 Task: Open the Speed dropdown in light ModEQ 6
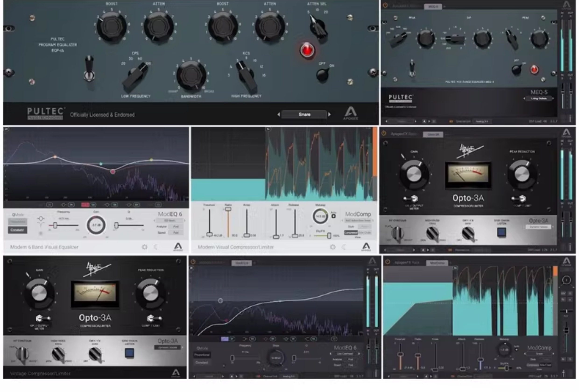pyautogui.click(x=176, y=233)
